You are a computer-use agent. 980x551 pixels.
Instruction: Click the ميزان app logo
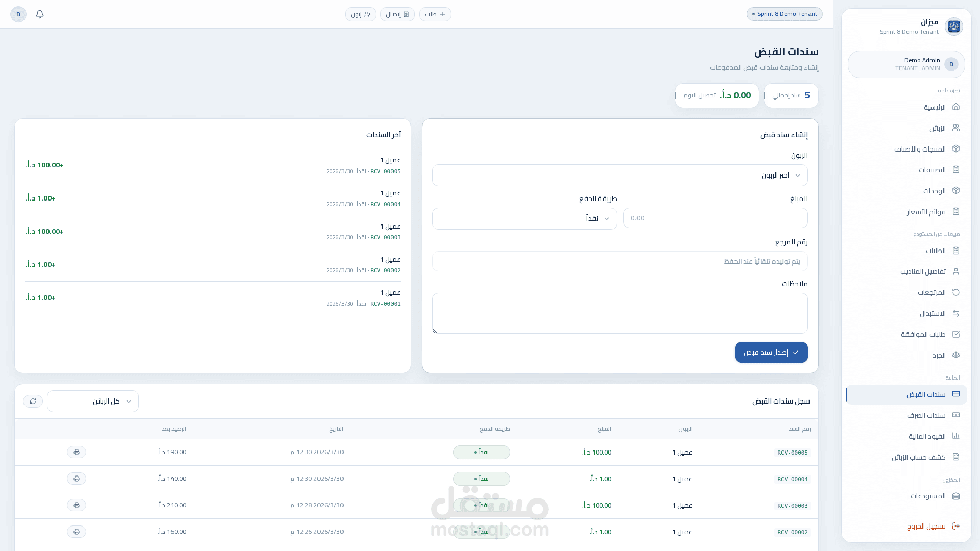click(x=953, y=27)
